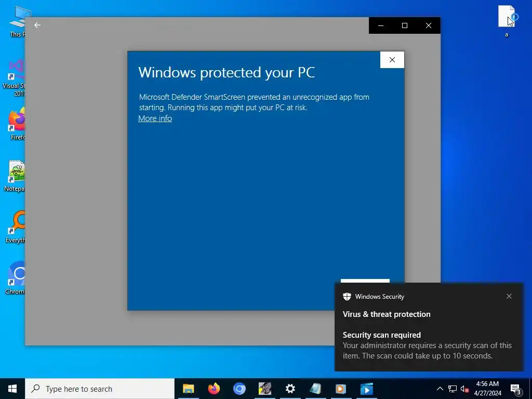The image size is (532, 399).
Task: Click the More info link
Action: (x=155, y=118)
